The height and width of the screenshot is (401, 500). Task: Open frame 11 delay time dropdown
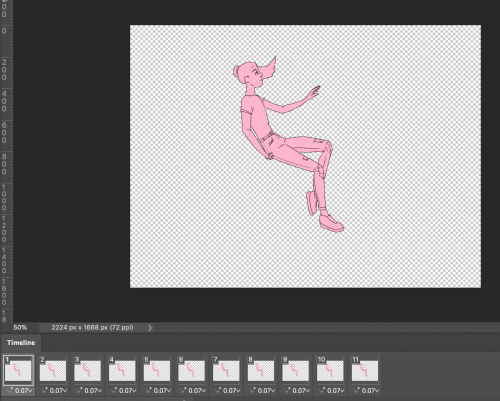click(x=370, y=390)
